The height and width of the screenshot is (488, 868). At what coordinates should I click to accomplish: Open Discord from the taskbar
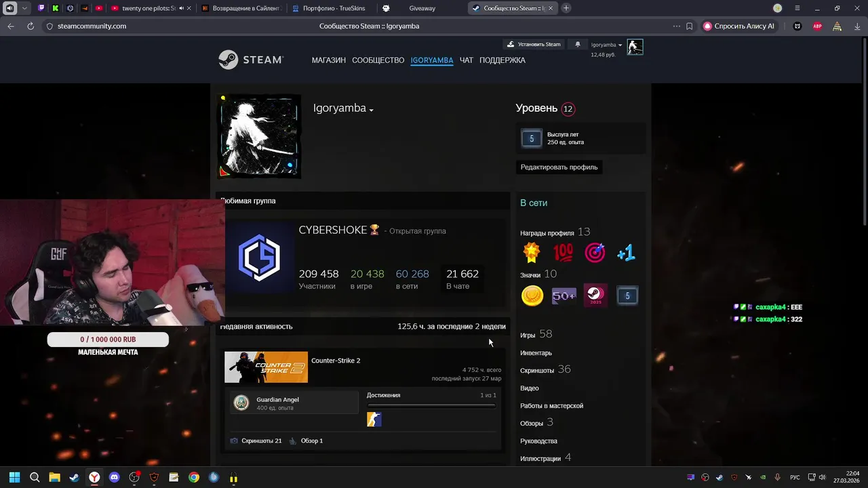coord(114,477)
